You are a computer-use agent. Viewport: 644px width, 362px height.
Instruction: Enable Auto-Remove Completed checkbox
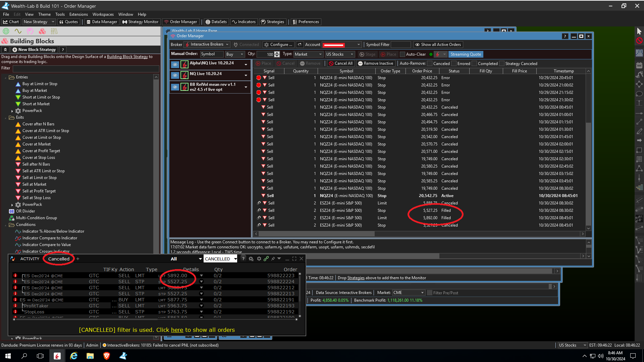tap(474, 63)
